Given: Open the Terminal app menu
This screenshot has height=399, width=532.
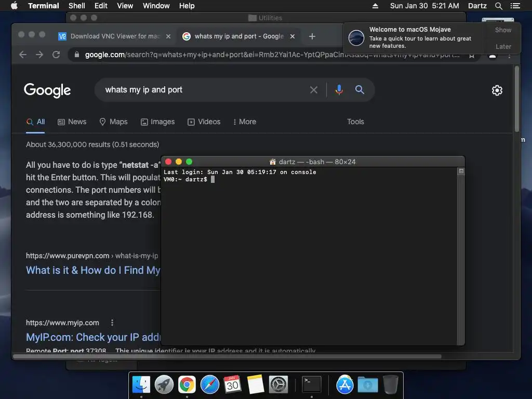Looking at the screenshot, I should click(44, 6).
